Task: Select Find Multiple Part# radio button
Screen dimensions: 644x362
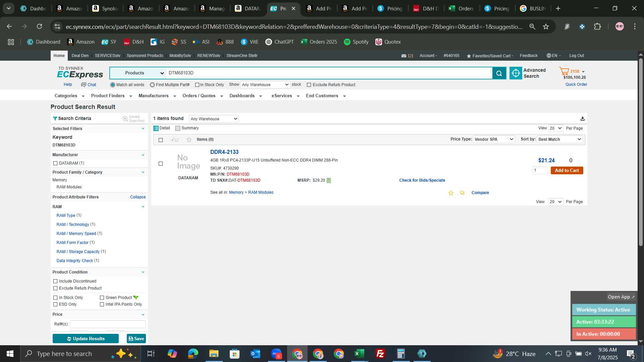Action: point(152,85)
